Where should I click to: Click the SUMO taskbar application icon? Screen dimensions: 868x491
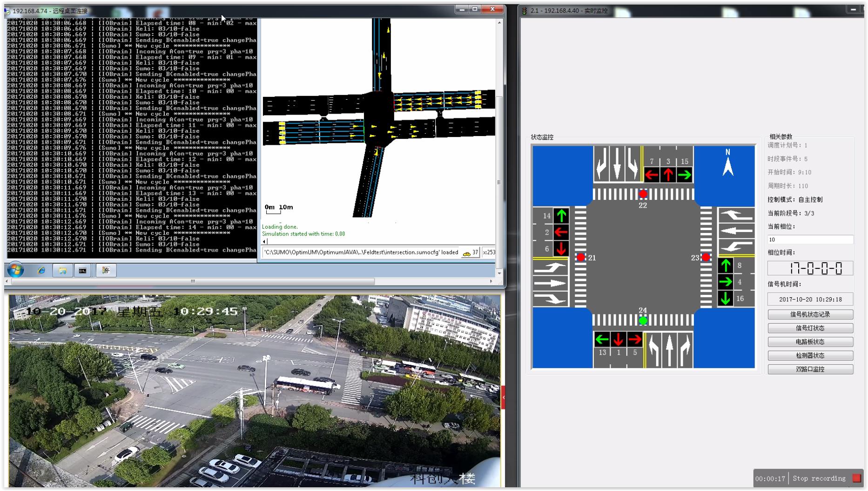pos(106,270)
